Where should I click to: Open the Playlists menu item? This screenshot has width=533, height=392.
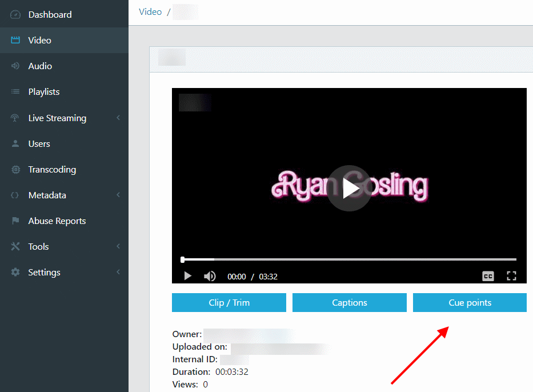click(x=64, y=92)
